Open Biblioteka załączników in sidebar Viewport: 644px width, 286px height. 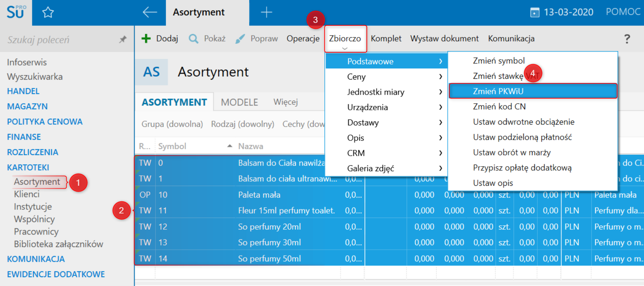click(59, 244)
